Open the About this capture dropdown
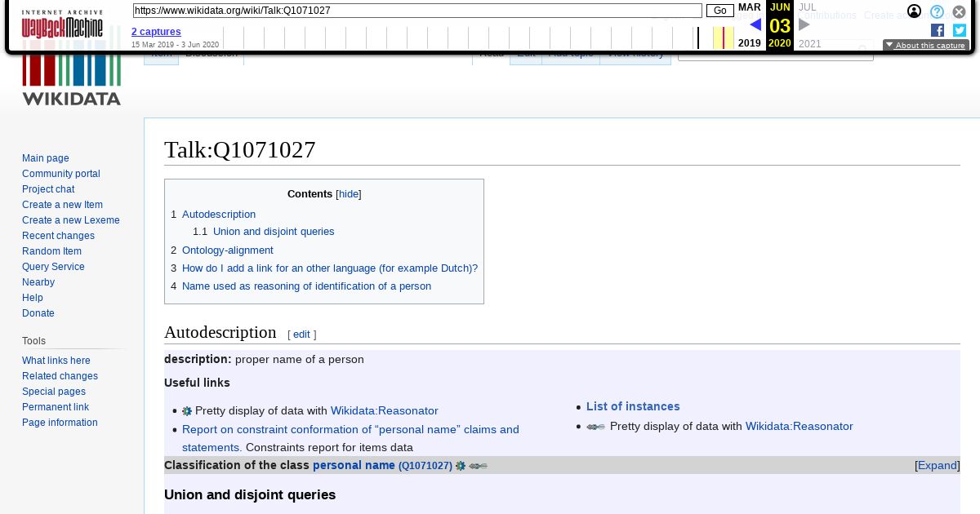Screen dimensions: 980x514 coord(926,46)
